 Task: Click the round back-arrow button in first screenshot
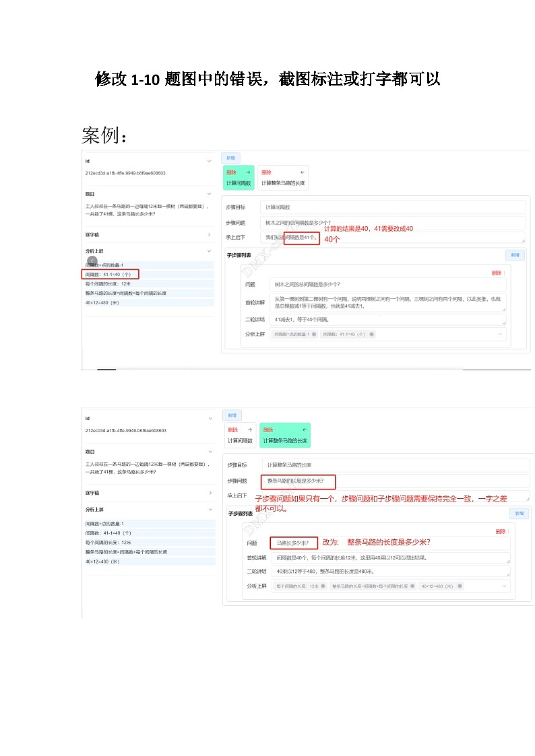(x=92, y=261)
